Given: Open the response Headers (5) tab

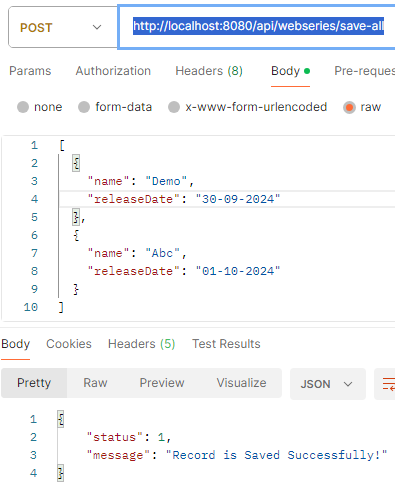Looking at the screenshot, I should point(142,344).
